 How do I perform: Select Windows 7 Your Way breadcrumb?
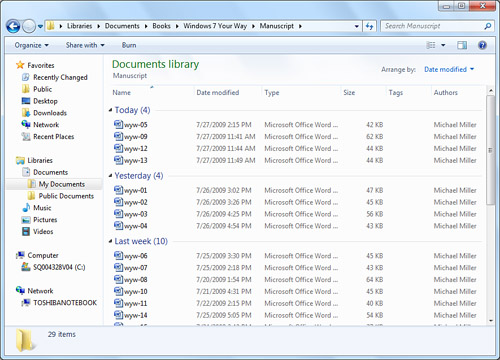[215, 26]
